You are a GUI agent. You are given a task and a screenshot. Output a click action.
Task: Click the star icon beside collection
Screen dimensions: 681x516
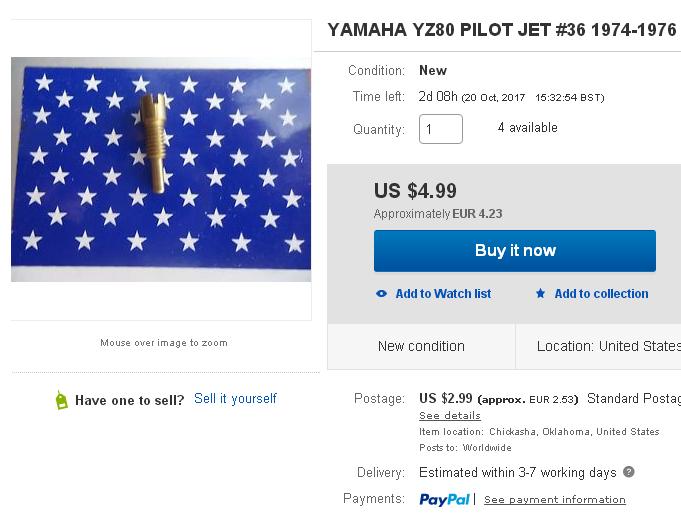click(x=540, y=294)
